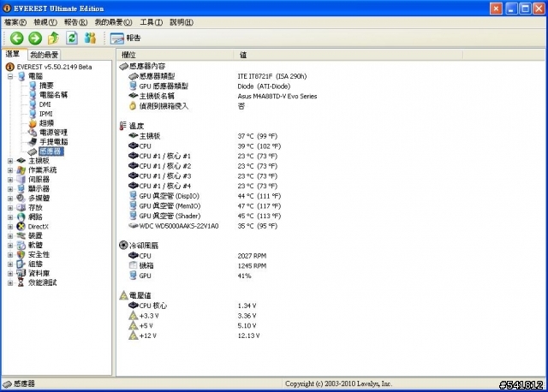Expand the 伺服器 tree node

[x=10, y=180]
